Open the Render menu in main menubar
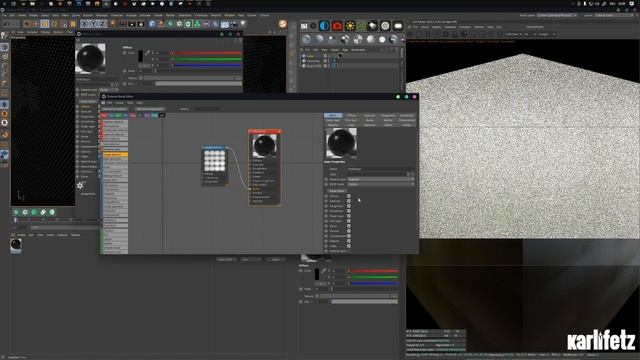 pyautogui.click(x=170, y=15)
